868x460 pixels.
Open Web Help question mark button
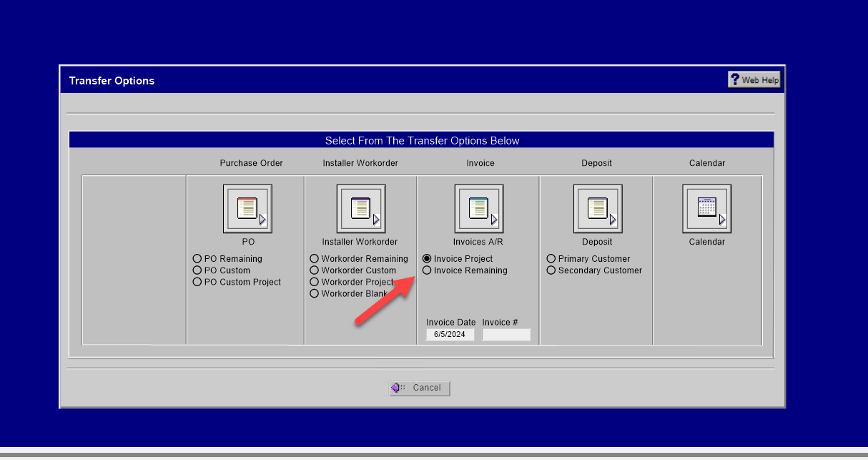(754, 80)
